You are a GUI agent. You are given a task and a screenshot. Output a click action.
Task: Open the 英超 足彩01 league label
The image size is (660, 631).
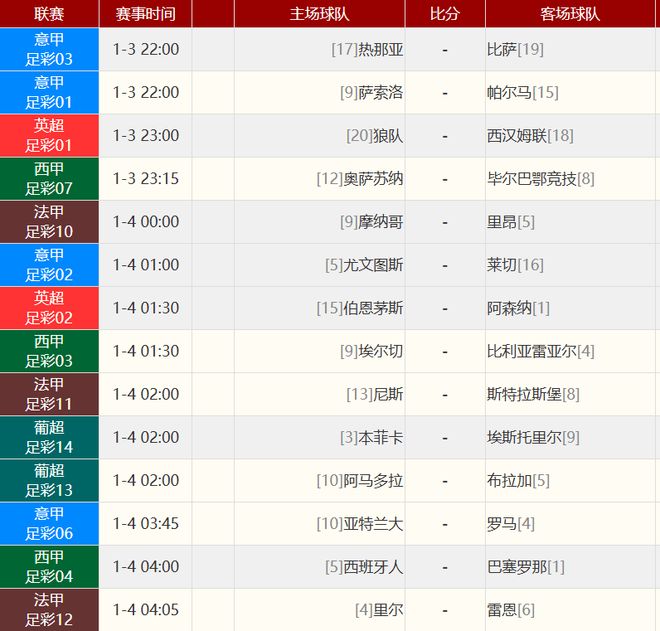49,135
